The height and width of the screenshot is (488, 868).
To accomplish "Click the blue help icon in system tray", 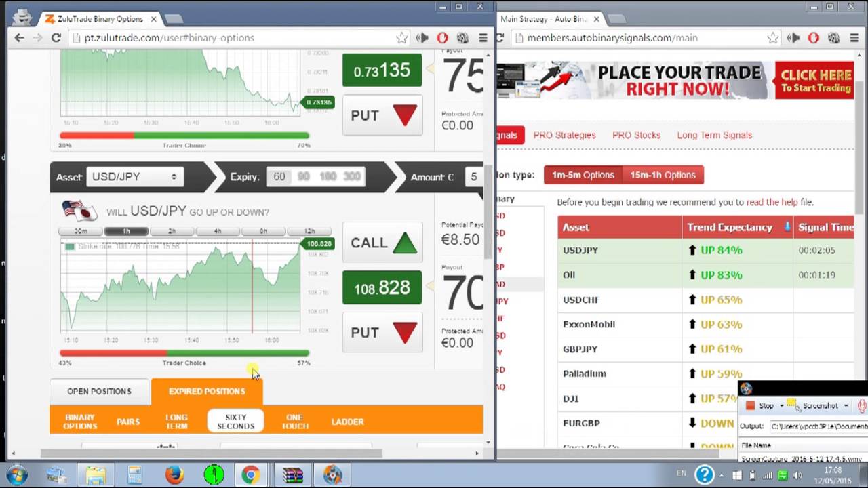I will (x=705, y=474).
